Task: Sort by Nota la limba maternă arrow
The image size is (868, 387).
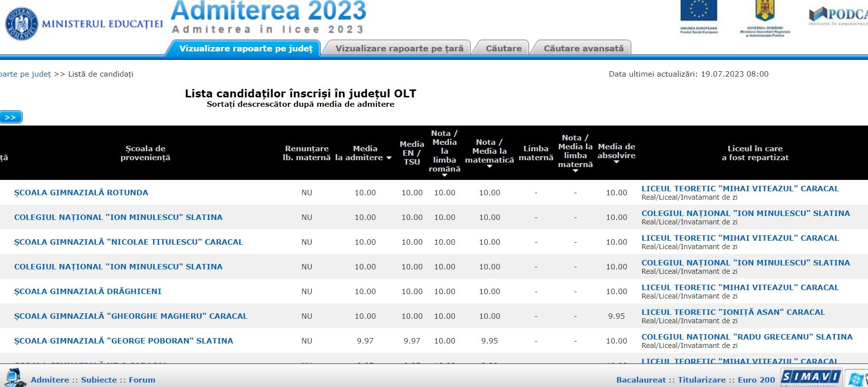Action: 575,171
